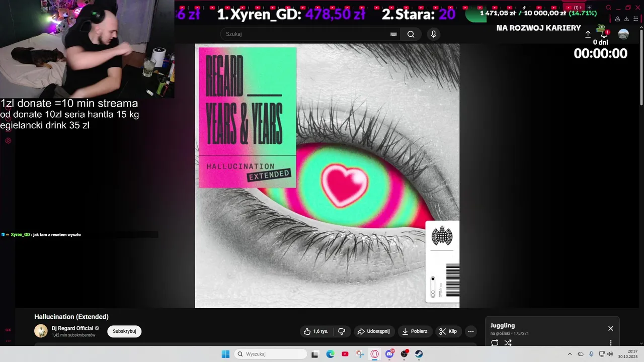Open volume control in system tray
Viewport: 644px width, 362px height.
tap(610, 354)
